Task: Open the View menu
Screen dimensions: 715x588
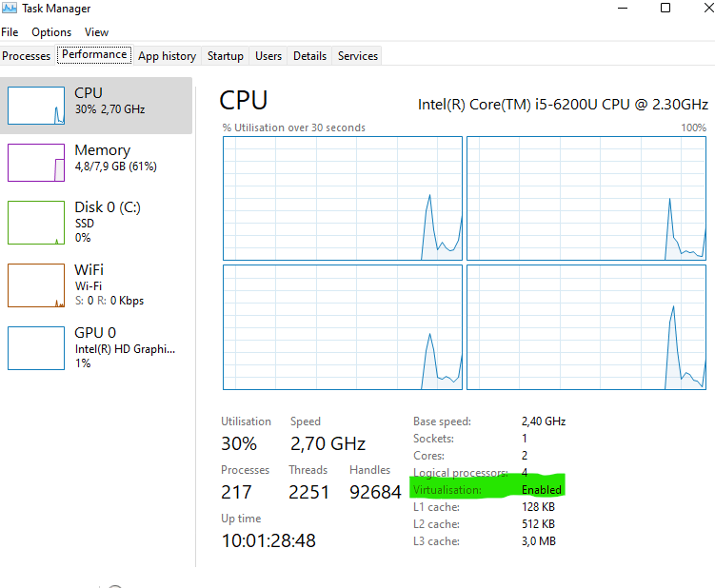Action: [96, 32]
